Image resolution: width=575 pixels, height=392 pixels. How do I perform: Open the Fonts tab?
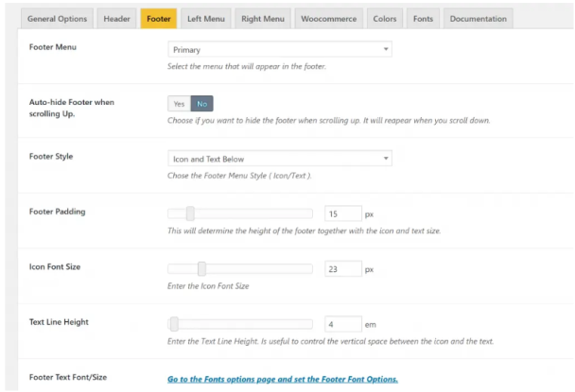click(x=423, y=19)
